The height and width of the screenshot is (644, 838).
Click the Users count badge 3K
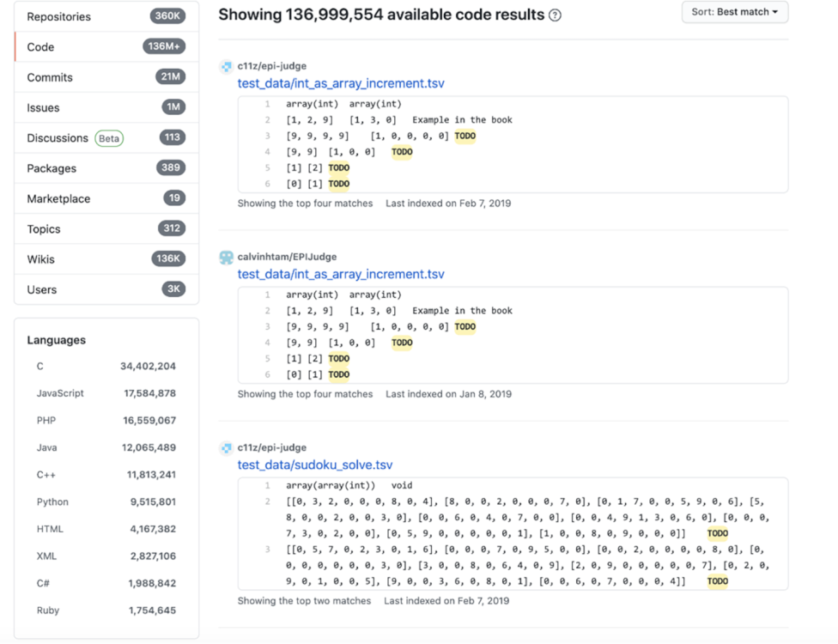pyautogui.click(x=173, y=289)
